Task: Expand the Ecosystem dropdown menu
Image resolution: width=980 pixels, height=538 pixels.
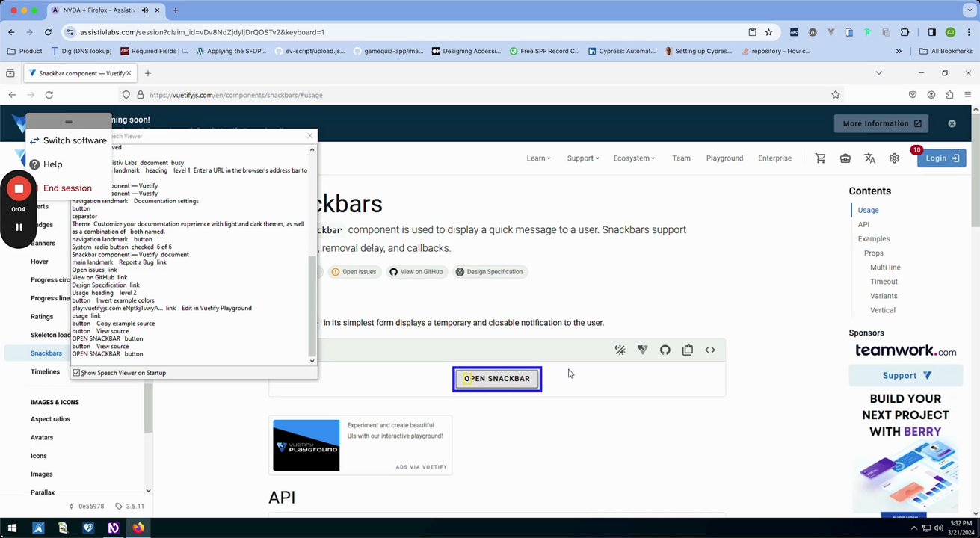Action: (634, 158)
